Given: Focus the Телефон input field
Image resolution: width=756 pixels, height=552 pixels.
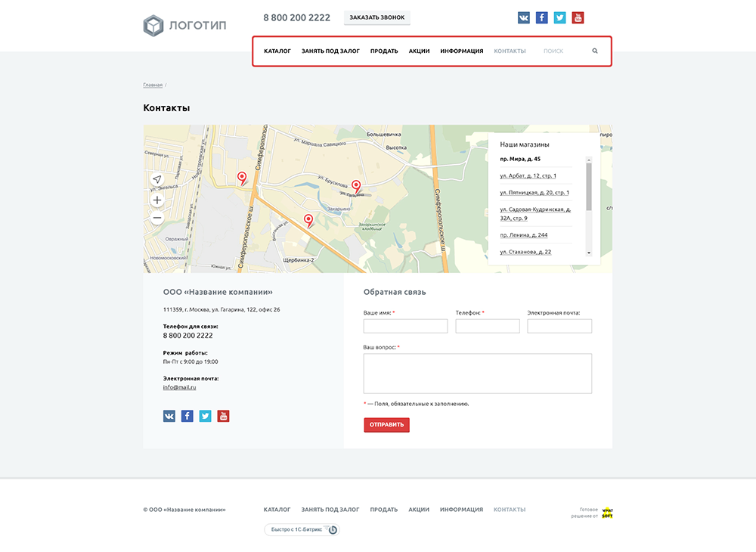Looking at the screenshot, I should 488,326.
